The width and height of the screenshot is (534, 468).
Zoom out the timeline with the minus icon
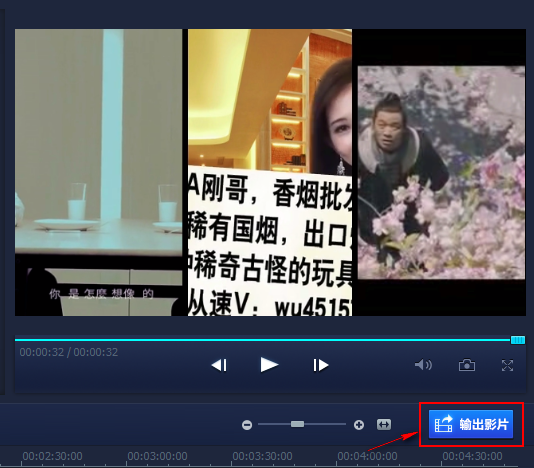coord(247,425)
